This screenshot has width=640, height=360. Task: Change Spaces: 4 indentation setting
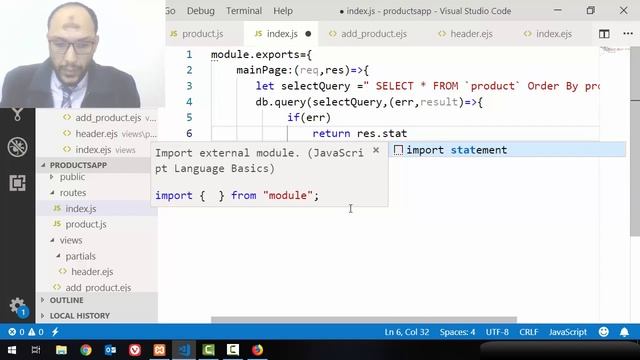457,332
